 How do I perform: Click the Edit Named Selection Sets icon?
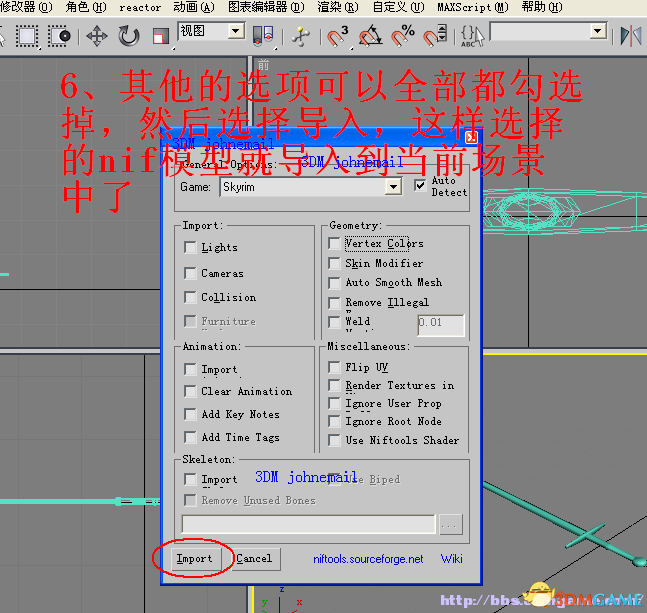point(472,36)
